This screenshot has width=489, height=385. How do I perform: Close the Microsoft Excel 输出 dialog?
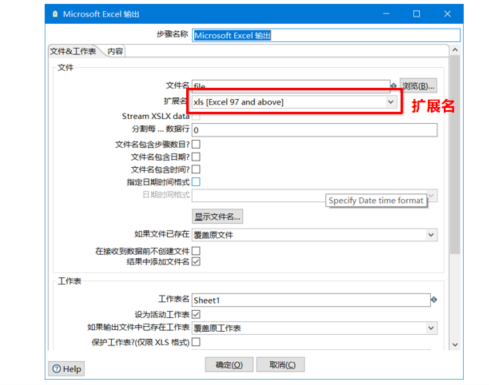click(447, 14)
